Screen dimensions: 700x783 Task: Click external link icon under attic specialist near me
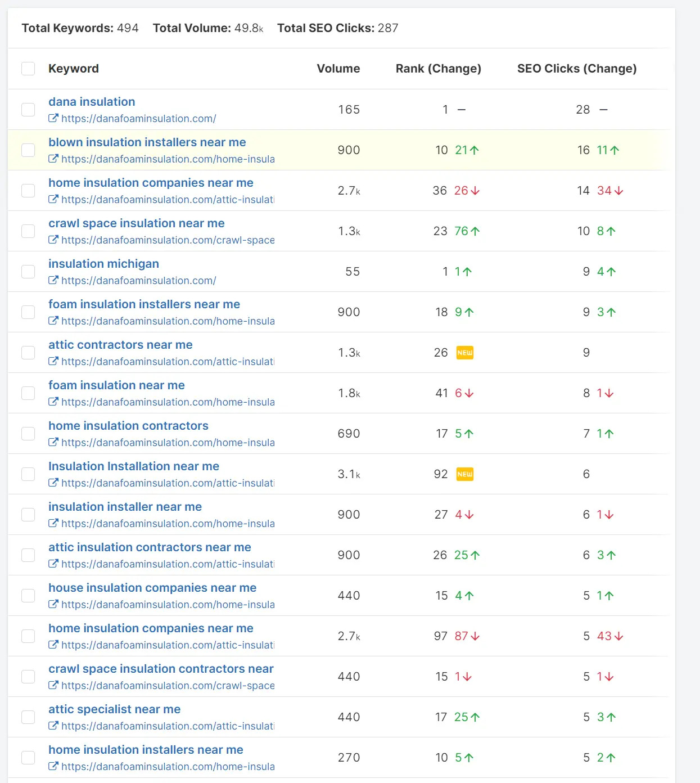53,726
